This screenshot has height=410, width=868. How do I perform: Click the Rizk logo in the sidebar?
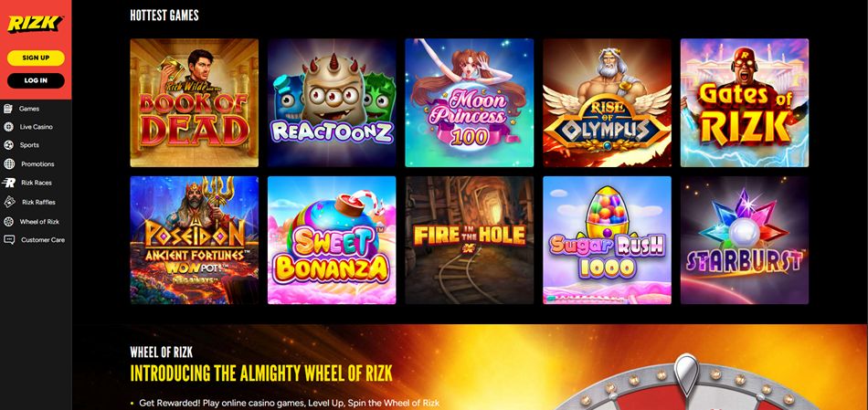coord(36,25)
